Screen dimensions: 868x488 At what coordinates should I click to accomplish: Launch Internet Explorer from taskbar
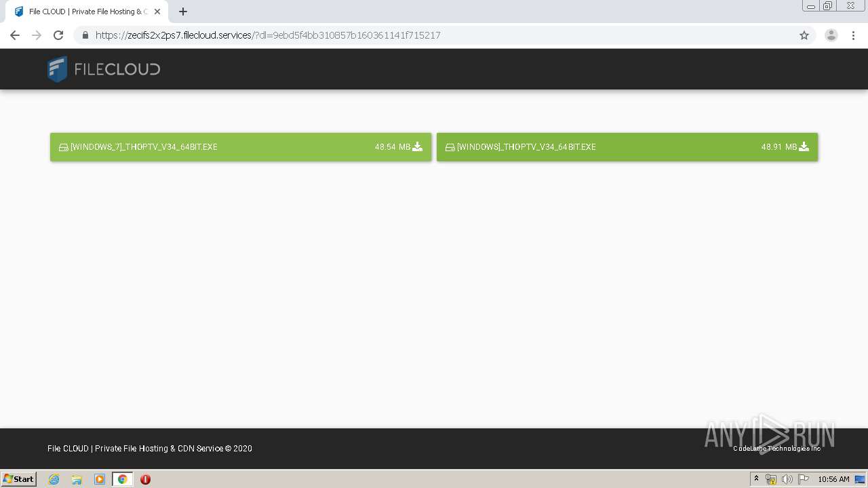[x=54, y=479]
